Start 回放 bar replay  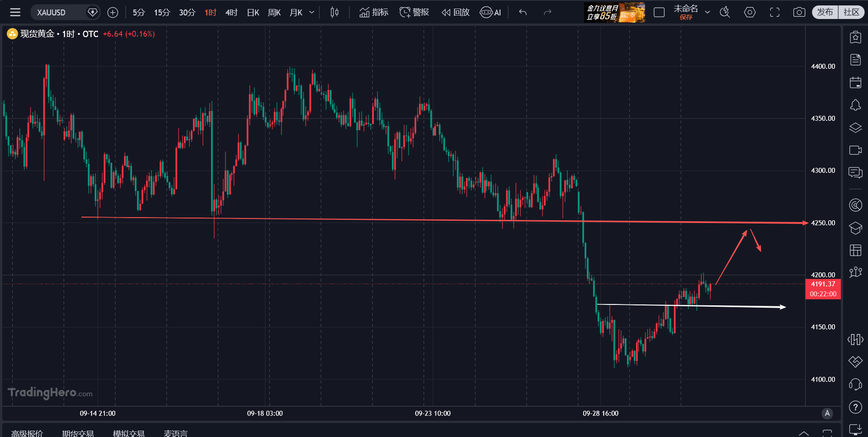(456, 12)
